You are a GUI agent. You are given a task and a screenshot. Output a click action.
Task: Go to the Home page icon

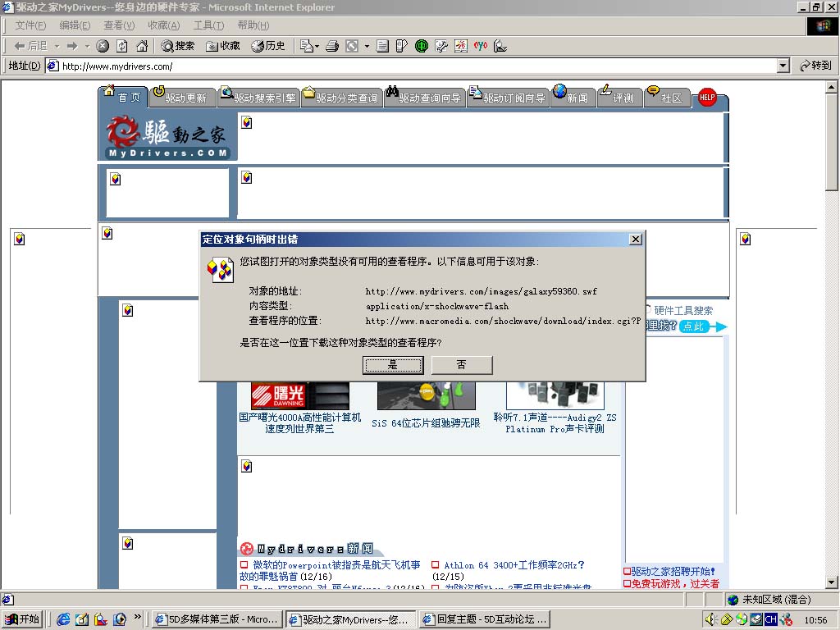point(141,46)
